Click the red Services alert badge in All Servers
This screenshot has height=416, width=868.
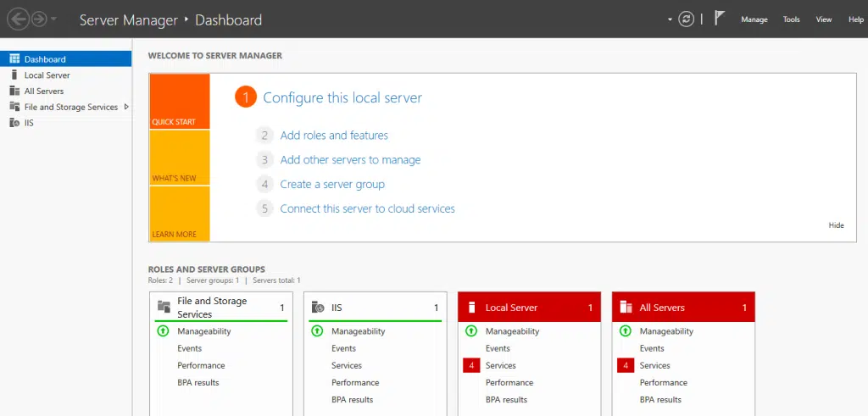626,365
